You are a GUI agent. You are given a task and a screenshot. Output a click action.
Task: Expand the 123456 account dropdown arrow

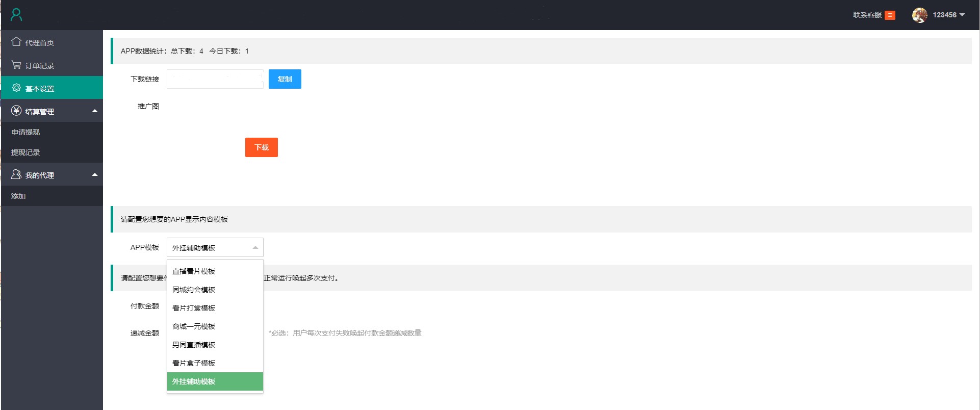[962, 15]
